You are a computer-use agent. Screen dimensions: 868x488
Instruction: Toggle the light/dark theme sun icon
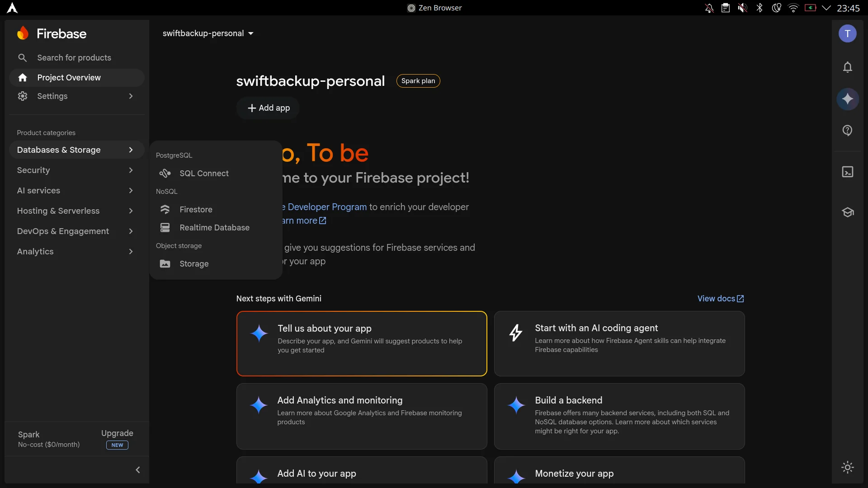[848, 467]
